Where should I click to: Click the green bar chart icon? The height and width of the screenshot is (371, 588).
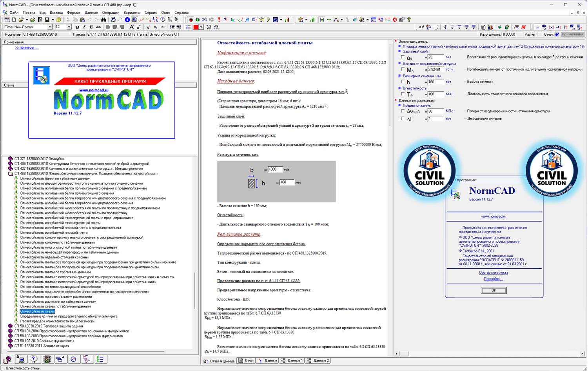pos(312,20)
